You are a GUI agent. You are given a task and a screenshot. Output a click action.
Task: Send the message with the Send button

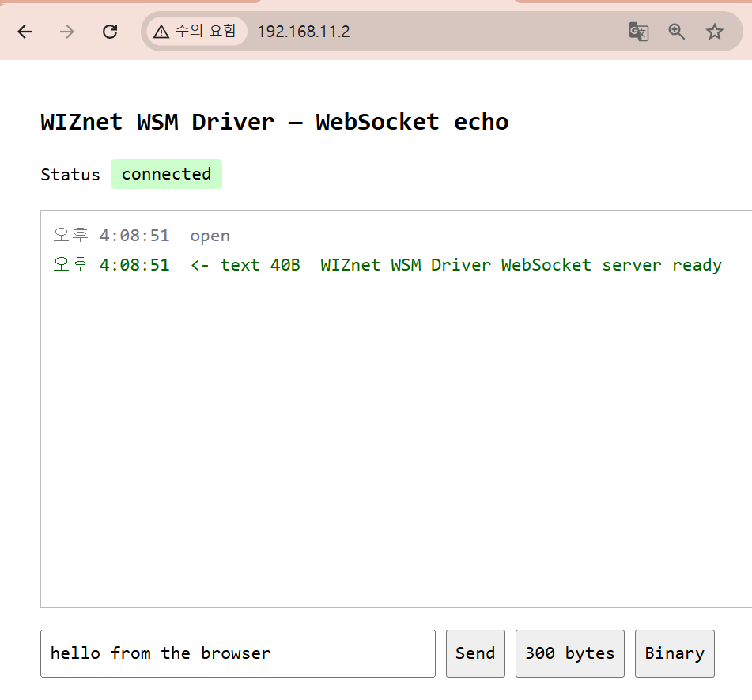pyautogui.click(x=475, y=653)
